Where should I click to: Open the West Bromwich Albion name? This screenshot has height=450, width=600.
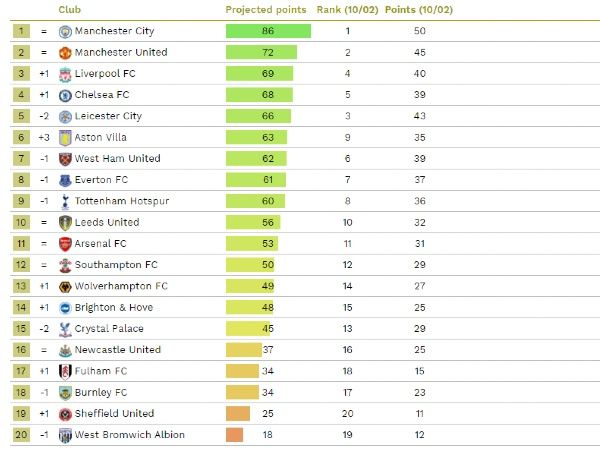pos(129,435)
